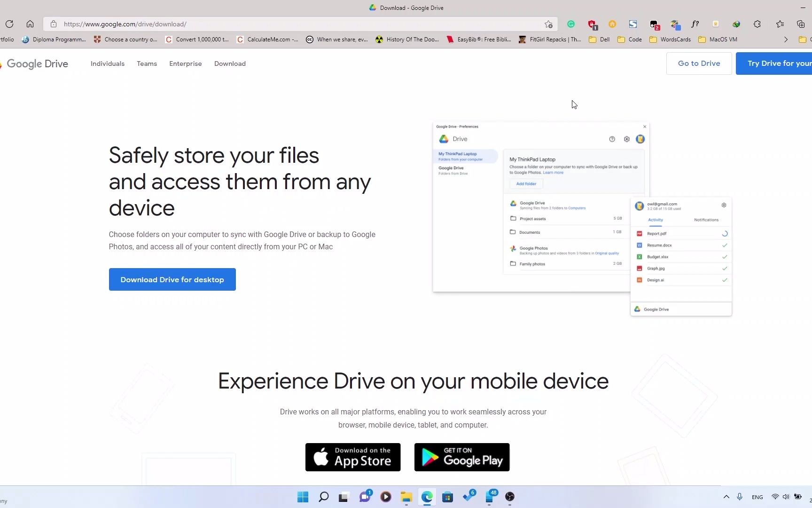Open the Grammarly extension icon
Viewport: 812px width, 508px height.
571,24
